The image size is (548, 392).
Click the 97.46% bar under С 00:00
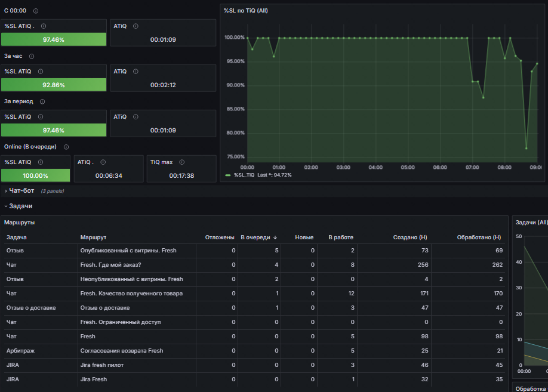click(x=54, y=39)
